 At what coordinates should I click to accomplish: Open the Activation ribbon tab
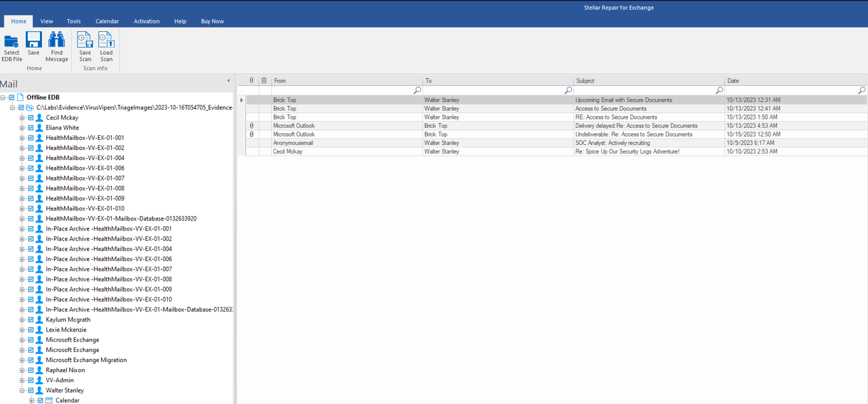[147, 21]
